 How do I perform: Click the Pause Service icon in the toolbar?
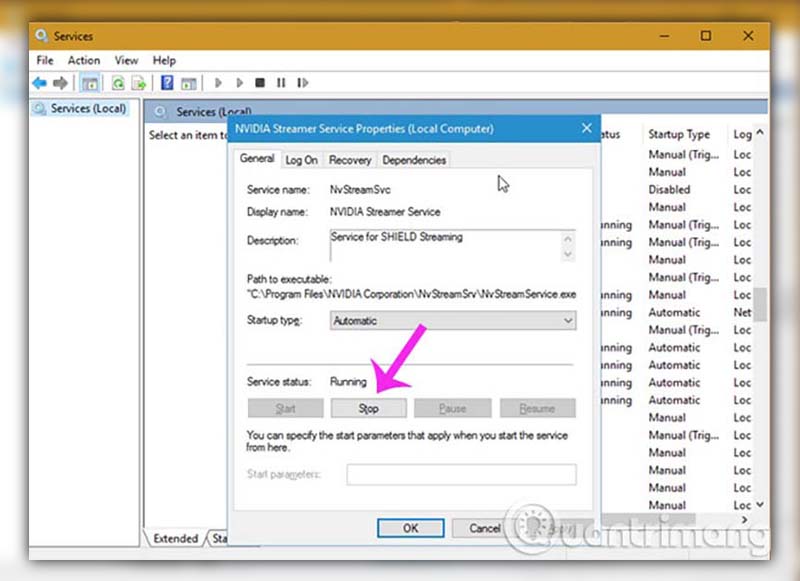click(x=281, y=82)
